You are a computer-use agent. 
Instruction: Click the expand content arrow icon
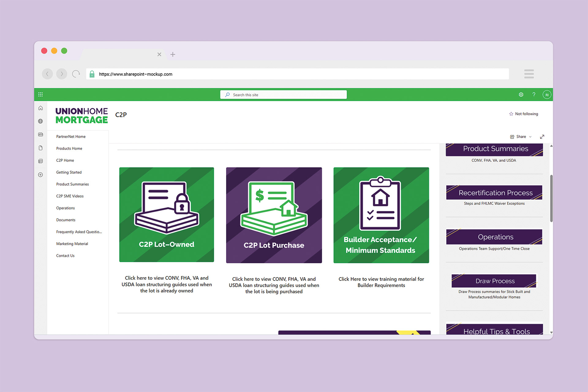click(542, 137)
